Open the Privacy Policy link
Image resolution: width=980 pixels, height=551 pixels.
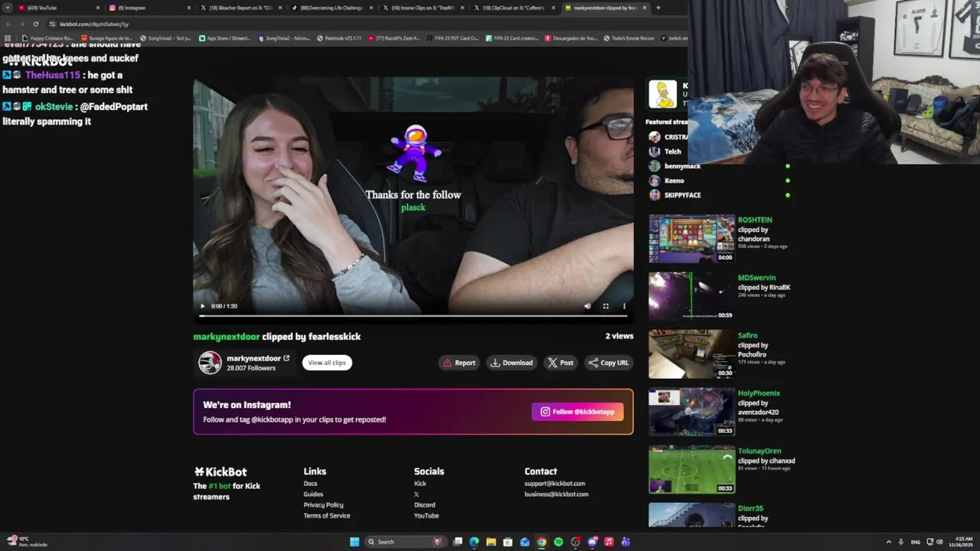point(323,505)
